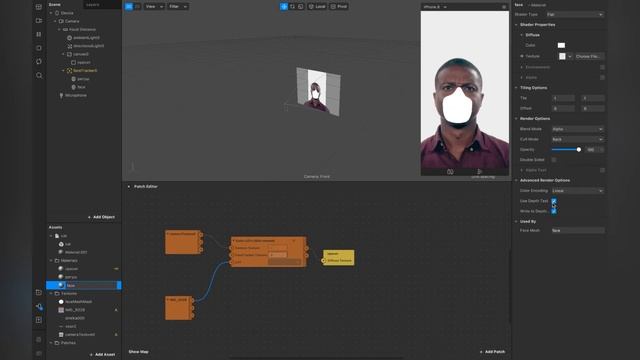
Task: Click the pause icon in left toolbar
Action: point(39,34)
